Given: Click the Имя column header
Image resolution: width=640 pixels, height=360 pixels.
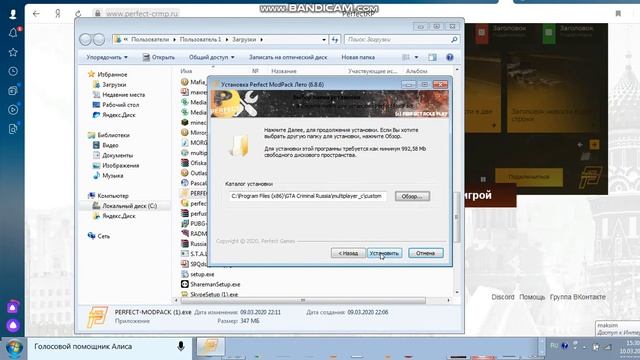Looking at the screenshot, I should [186, 71].
